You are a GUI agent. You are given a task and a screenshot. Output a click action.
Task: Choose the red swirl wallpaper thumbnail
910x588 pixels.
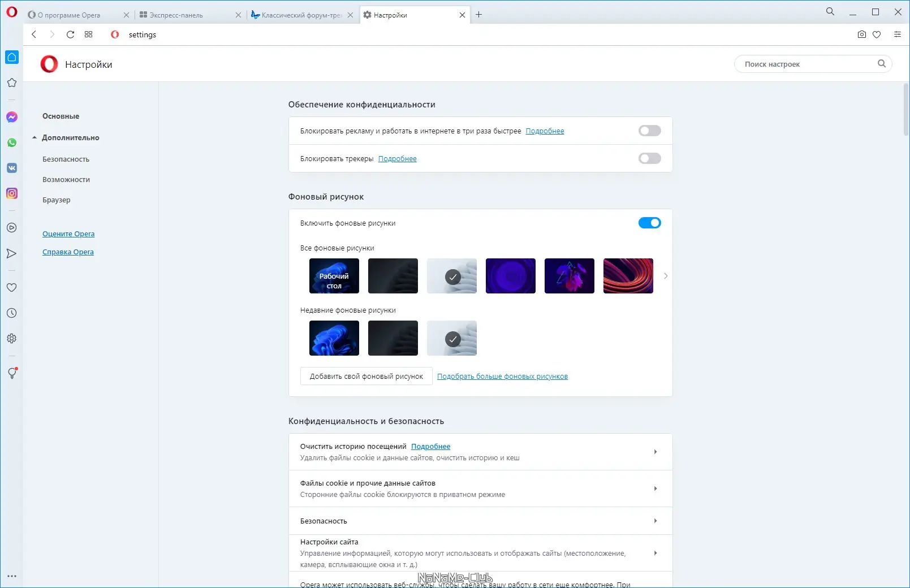pyautogui.click(x=628, y=276)
